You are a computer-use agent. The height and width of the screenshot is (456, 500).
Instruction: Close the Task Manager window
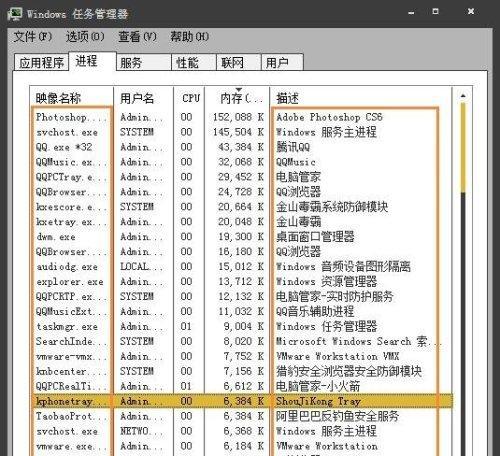(471, 12)
